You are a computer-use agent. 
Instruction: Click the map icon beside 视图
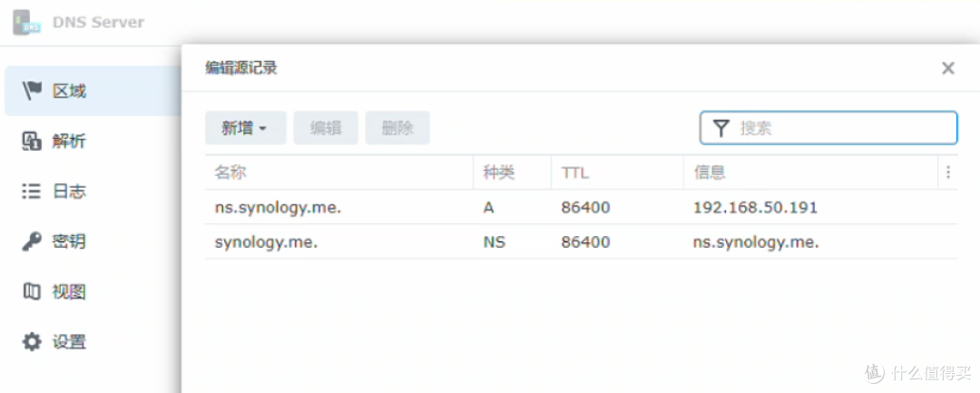point(31,291)
